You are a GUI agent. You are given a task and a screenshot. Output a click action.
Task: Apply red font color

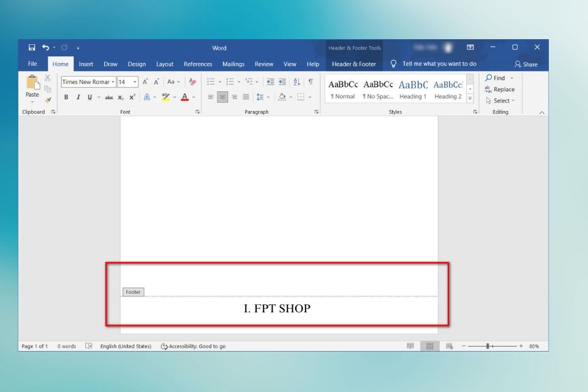pos(184,97)
